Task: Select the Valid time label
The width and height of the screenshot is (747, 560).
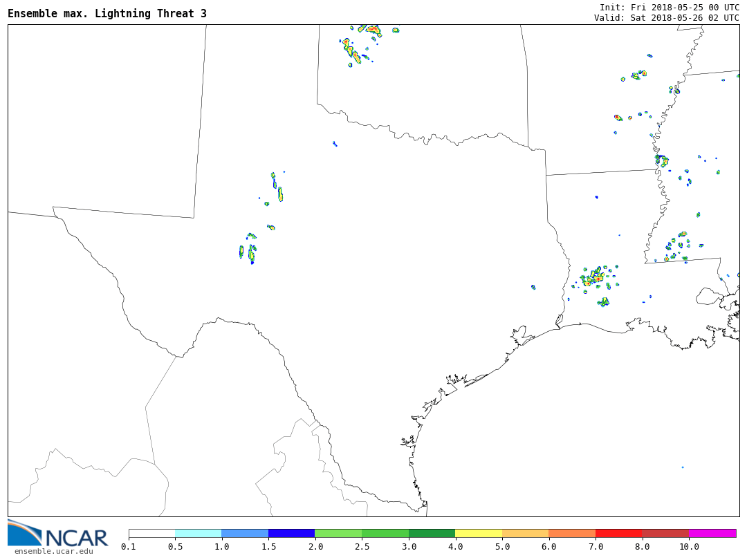Action: click(666, 18)
